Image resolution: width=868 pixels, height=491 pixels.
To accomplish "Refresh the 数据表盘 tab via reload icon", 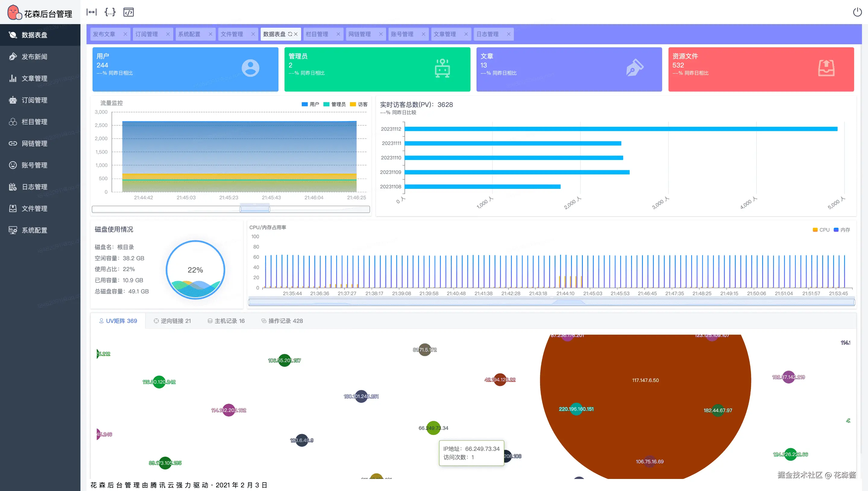I will pos(290,34).
